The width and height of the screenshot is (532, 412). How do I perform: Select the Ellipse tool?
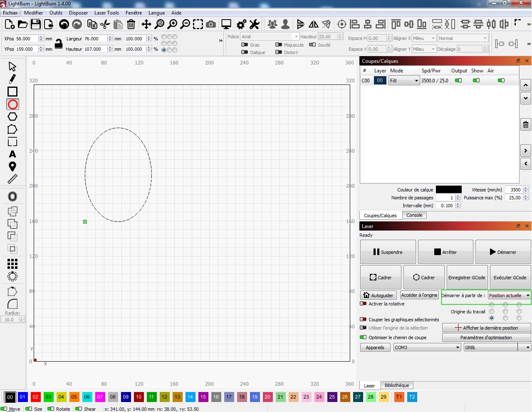12,104
